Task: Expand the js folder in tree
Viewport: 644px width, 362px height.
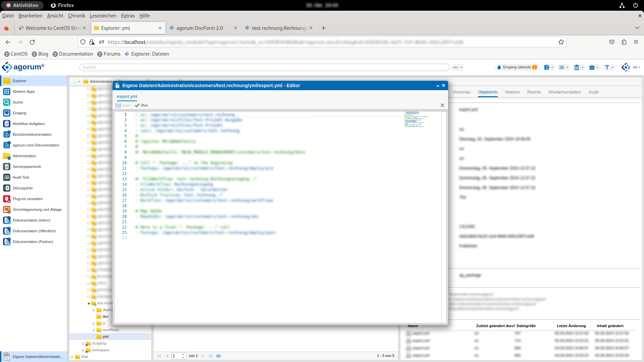Action: coord(94,323)
